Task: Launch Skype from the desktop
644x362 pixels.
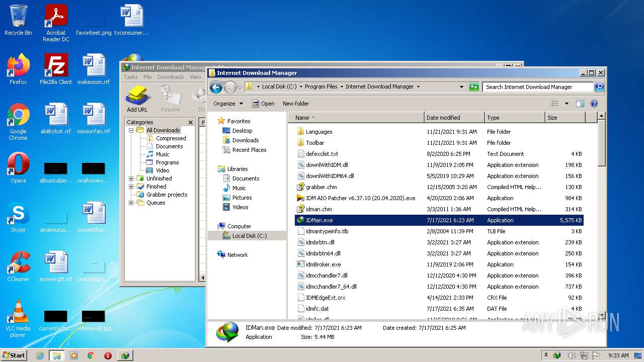Action: (x=18, y=217)
